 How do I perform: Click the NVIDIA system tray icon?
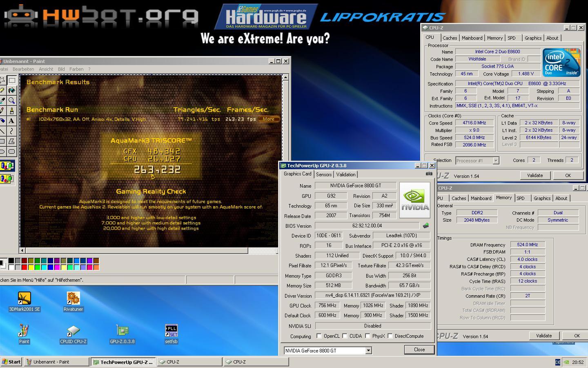coord(566,362)
